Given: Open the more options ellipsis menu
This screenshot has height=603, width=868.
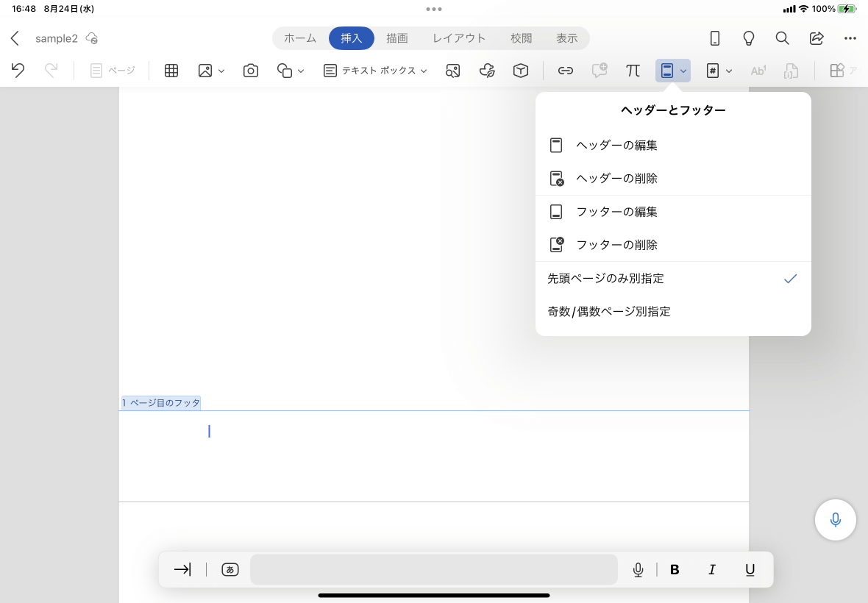Looking at the screenshot, I should coord(850,38).
